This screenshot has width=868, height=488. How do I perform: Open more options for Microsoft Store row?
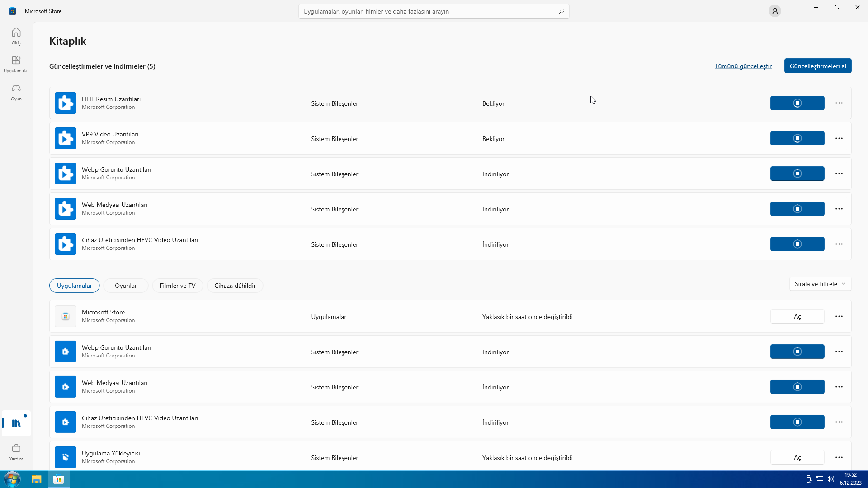(x=839, y=316)
